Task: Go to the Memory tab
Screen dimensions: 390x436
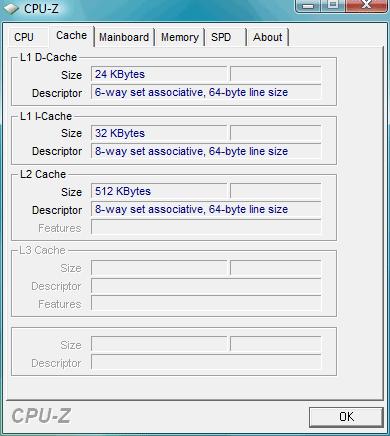Action: [x=180, y=37]
